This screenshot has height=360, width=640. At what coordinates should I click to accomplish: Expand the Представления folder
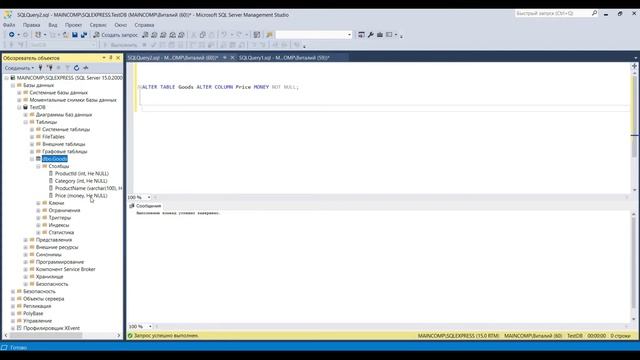pyautogui.click(x=26, y=240)
